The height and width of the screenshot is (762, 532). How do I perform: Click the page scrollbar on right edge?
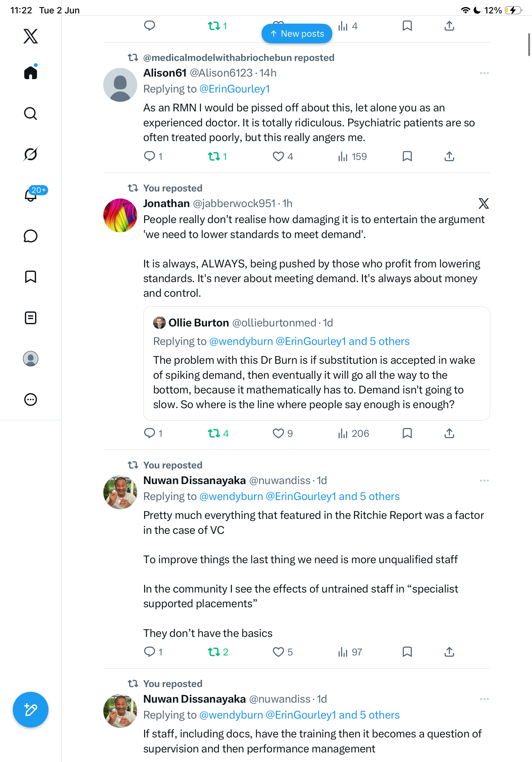(x=529, y=45)
